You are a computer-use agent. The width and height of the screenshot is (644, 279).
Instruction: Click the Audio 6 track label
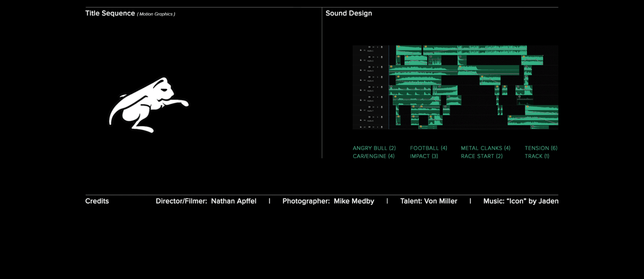[x=370, y=101]
